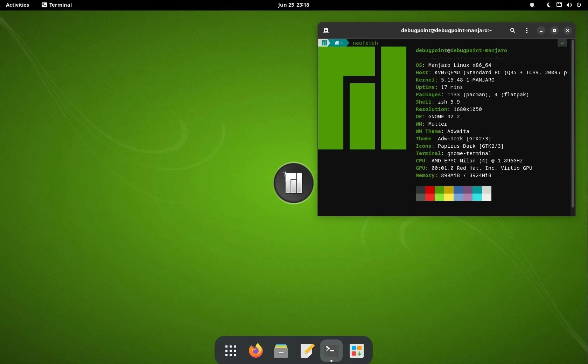Open a new terminal tab
This screenshot has width=588, height=364.
[325, 30]
